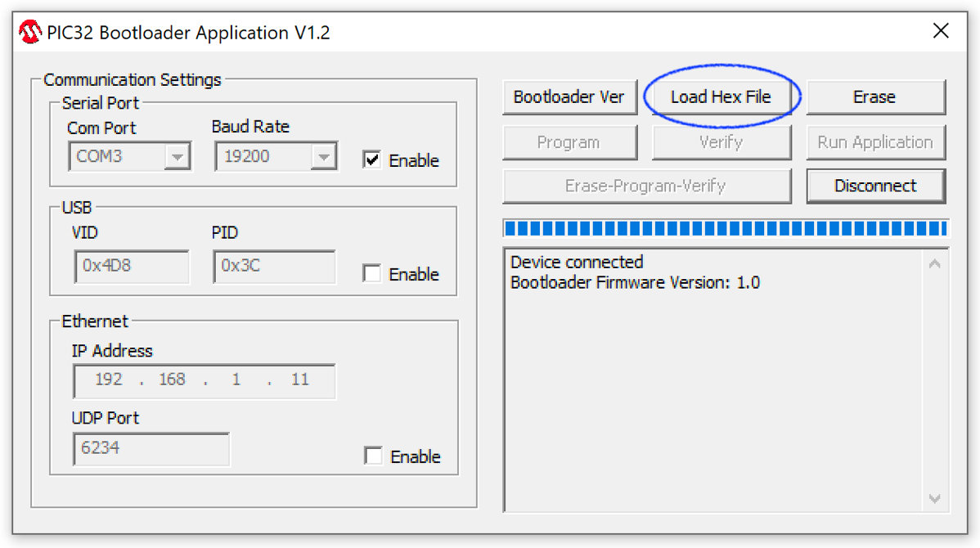Open the Com Port COM3 dropdown
This screenshot has height=548, width=980.
177,156
